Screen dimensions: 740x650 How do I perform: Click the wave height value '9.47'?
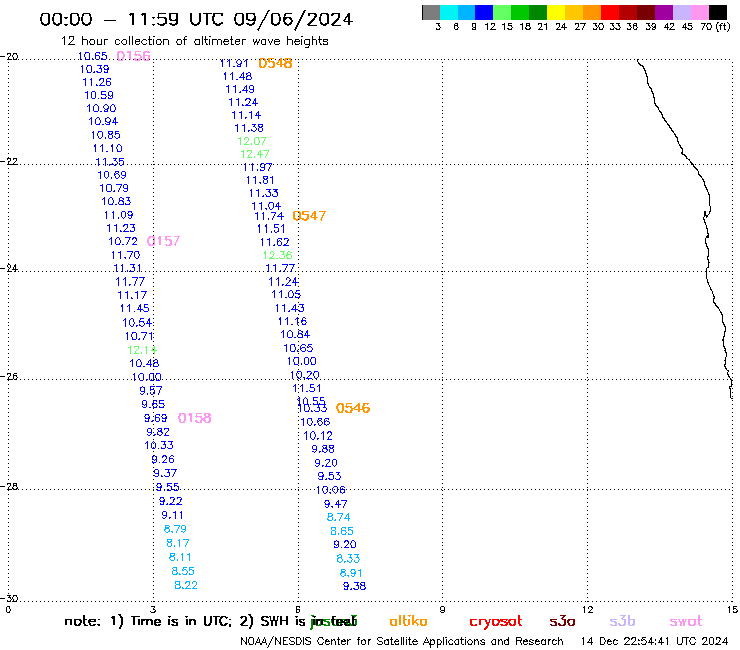coord(336,504)
